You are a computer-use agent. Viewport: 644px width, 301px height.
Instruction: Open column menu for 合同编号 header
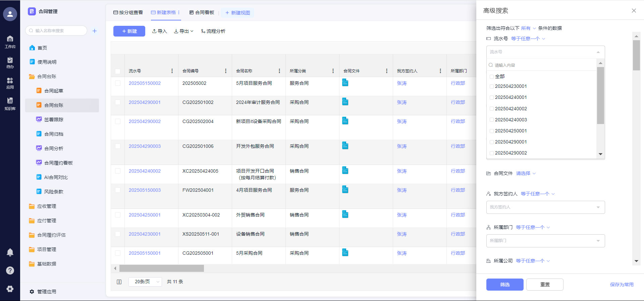226,71
